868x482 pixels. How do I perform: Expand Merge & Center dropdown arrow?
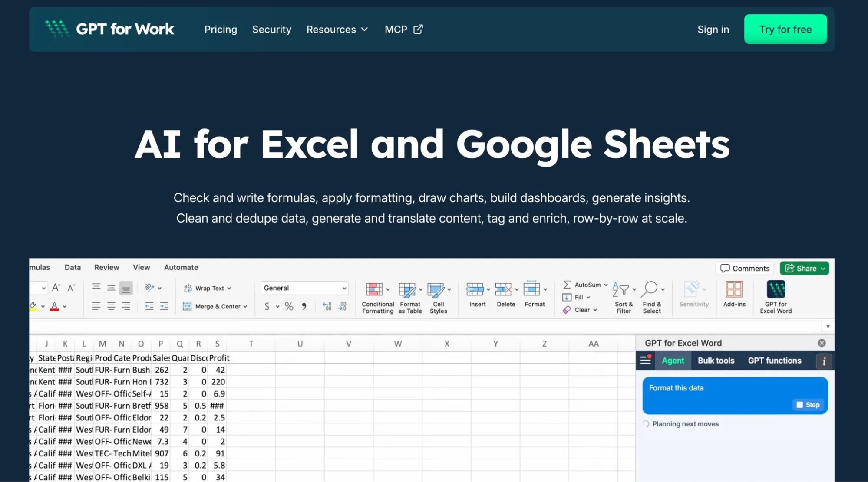pyautogui.click(x=245, y=306)
